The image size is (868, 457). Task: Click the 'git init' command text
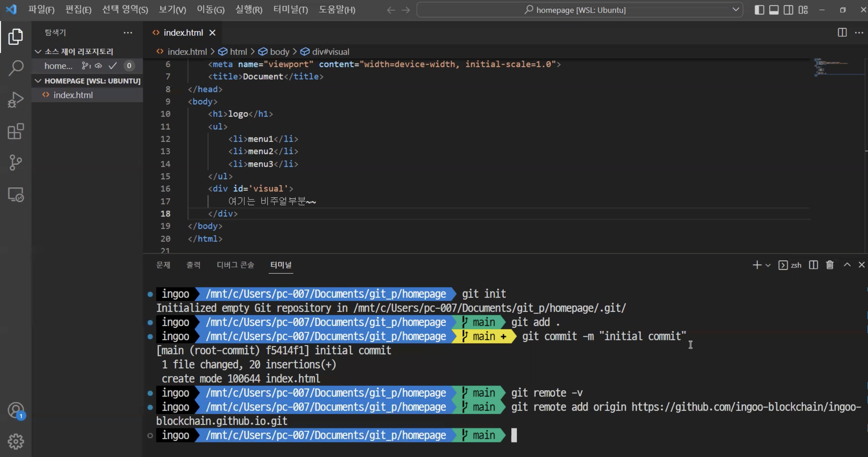484,294
